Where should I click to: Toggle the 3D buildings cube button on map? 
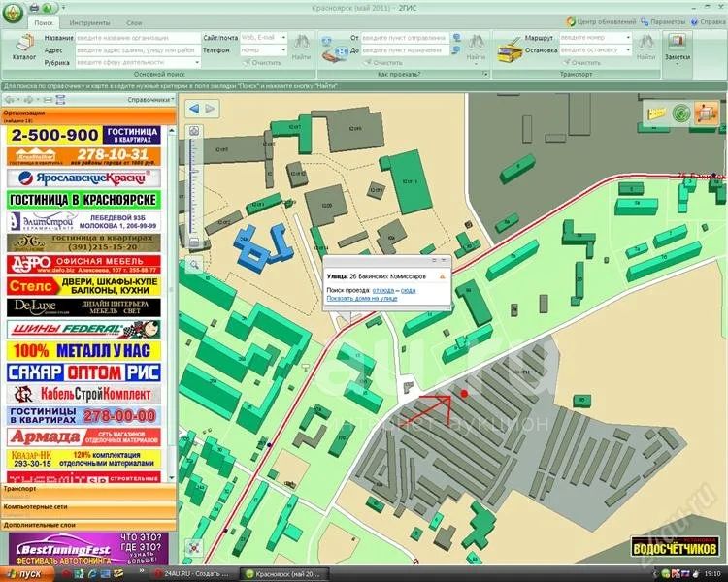tap(706, 113)
